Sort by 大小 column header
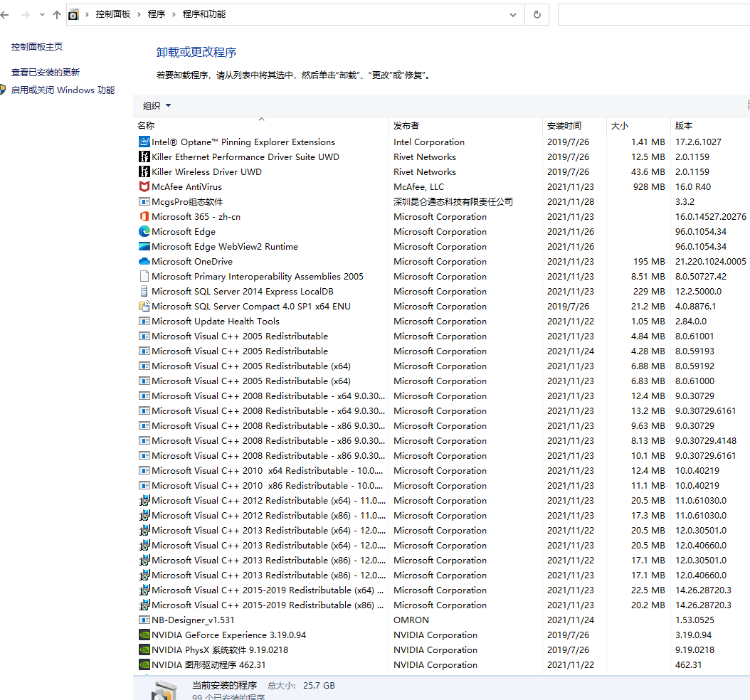Viewport: 750px width, 700px height. 619,126
